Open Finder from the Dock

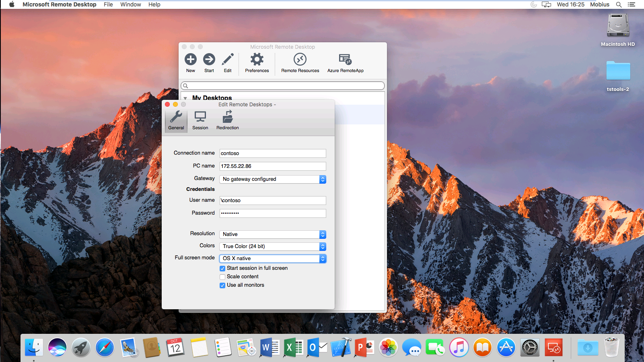pyautogui.click(x=34, y=347)
